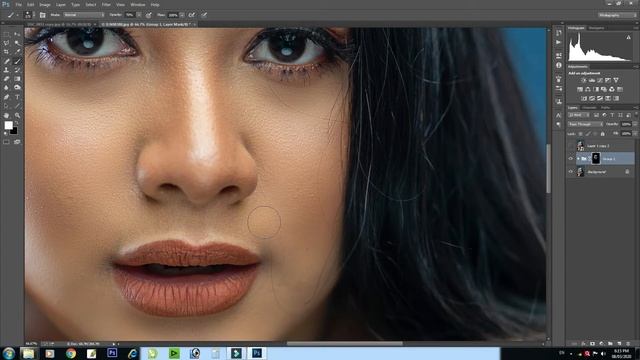Add a Hue/Saturation adjustment layer
640x360 pixels.
580,89
